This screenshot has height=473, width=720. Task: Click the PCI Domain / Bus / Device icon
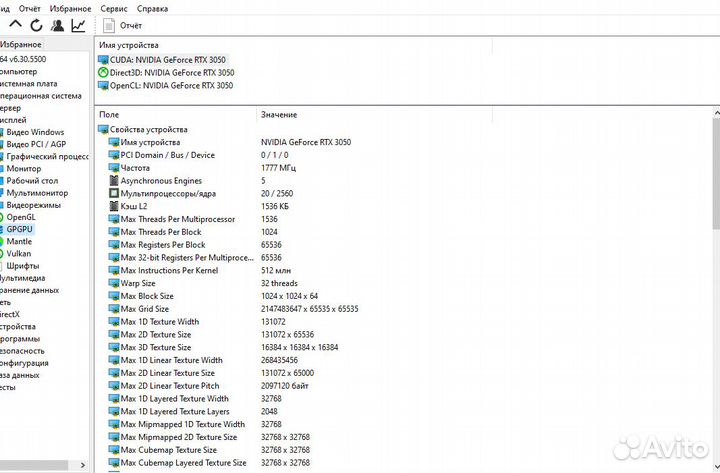[x=113, y=155]
